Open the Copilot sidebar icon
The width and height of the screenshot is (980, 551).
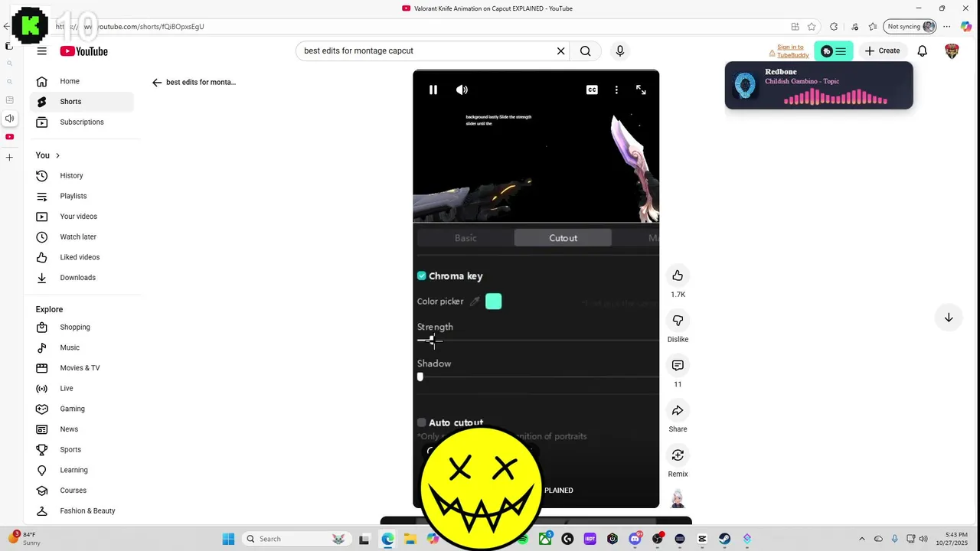click(966, 27)
